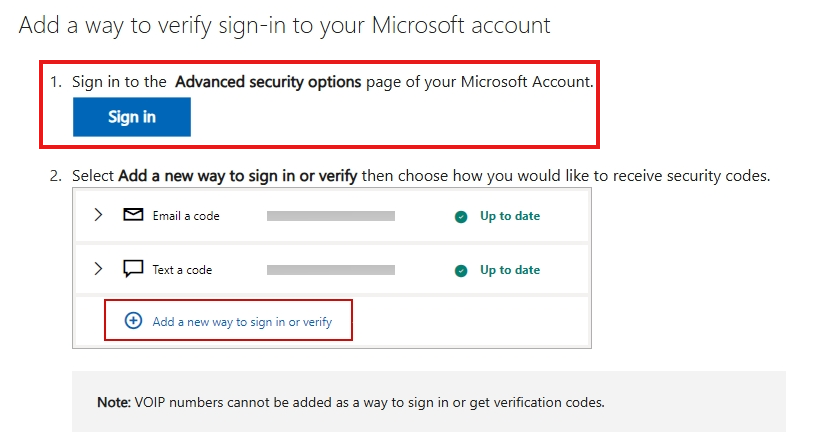Image resolution: width=818 pixels, height=436 pixels.
Task: Click the plus circle icon
Action: (x=133, y=320)
